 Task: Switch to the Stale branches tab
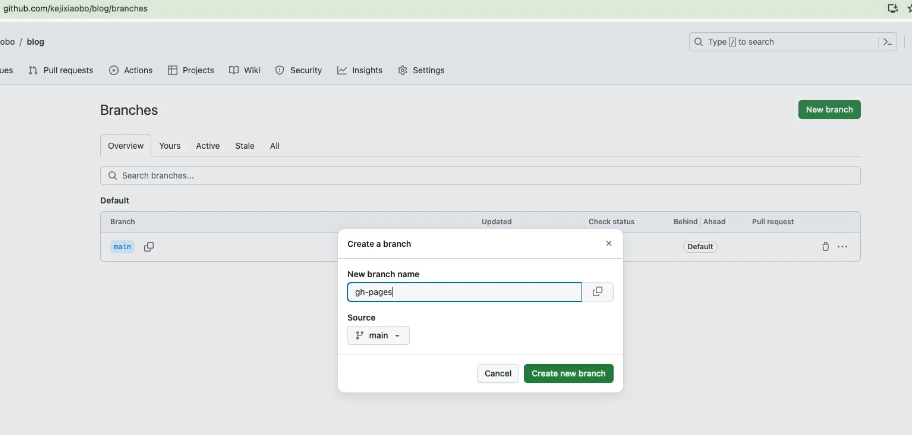pos(245,146)
